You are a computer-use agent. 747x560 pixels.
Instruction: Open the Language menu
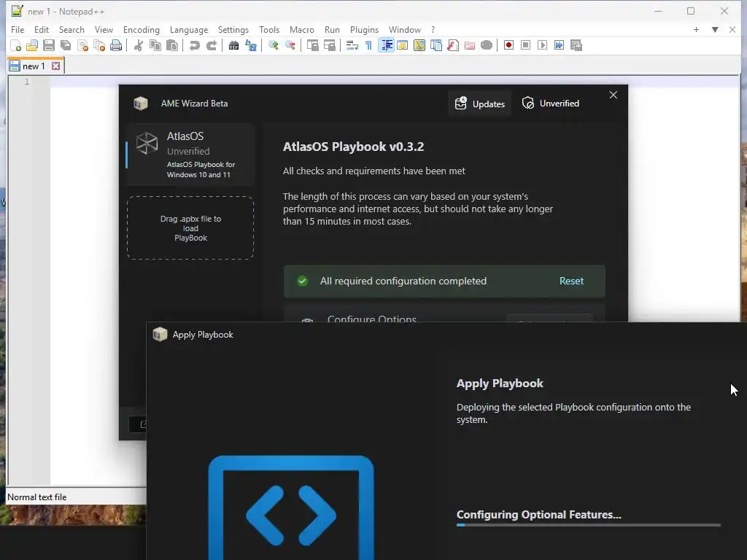(189, 29)
